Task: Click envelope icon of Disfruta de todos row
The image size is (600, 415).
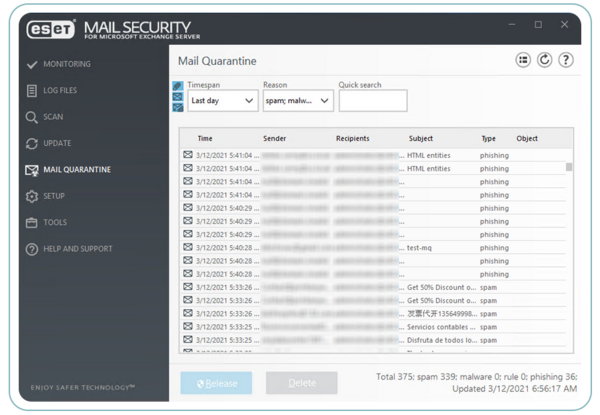Action: click(188, 339)
